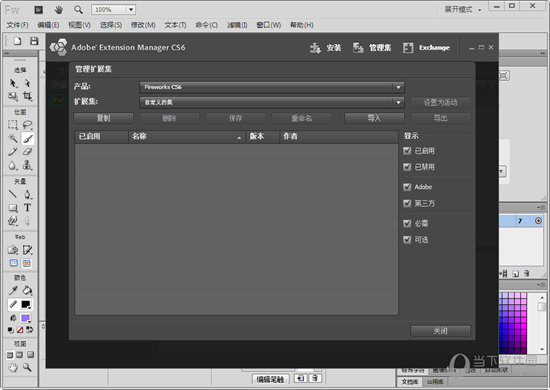This screenshot has height=390, width=550.
Task: Select the Hand tool in Tools panel
Action: (x=13, y=368)
